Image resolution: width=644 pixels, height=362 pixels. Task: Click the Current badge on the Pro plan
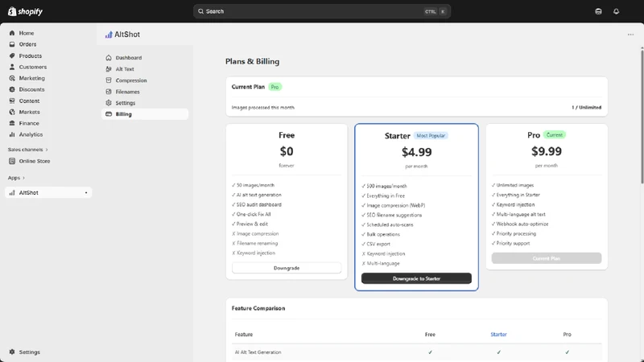pos(554,134)
